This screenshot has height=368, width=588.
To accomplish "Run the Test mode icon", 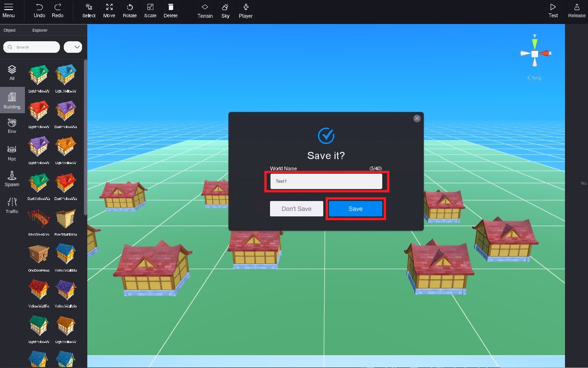I will coord(553,11).
